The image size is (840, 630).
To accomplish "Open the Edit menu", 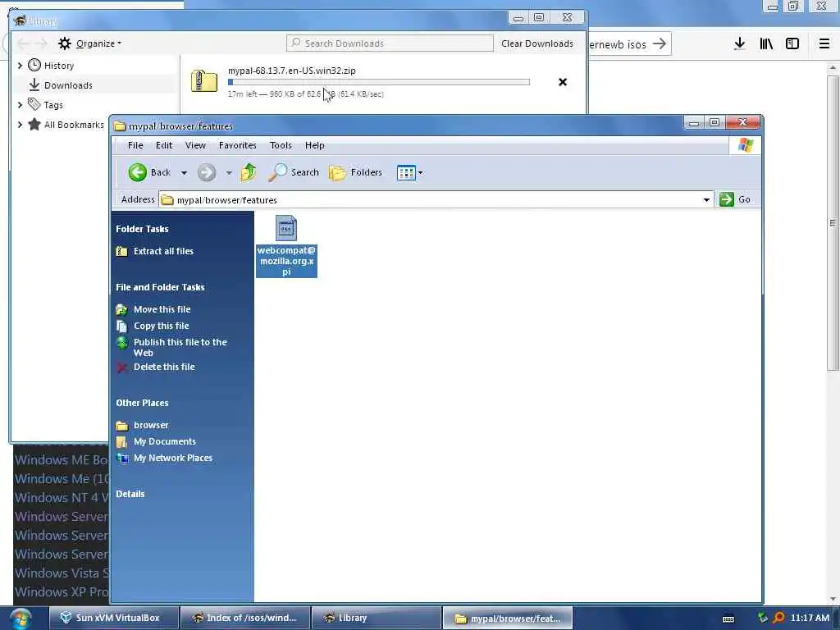I will 164,145.
